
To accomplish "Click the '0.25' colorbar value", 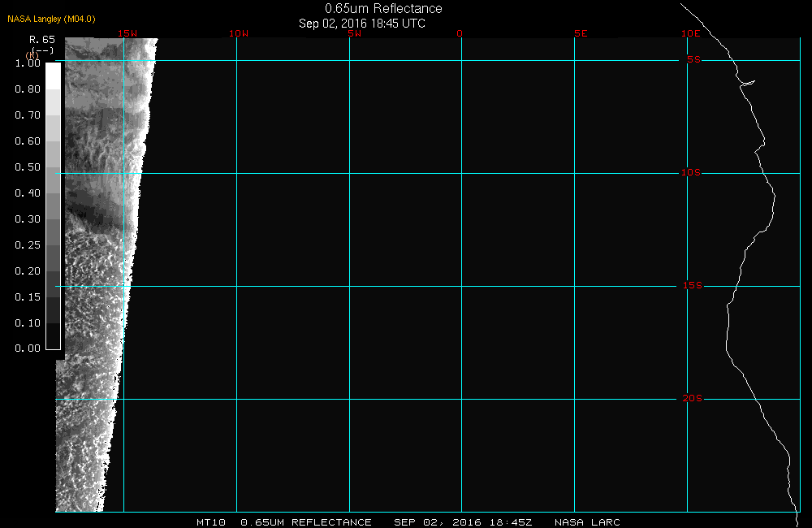I will pyautogui.click(x=28, y=245).
